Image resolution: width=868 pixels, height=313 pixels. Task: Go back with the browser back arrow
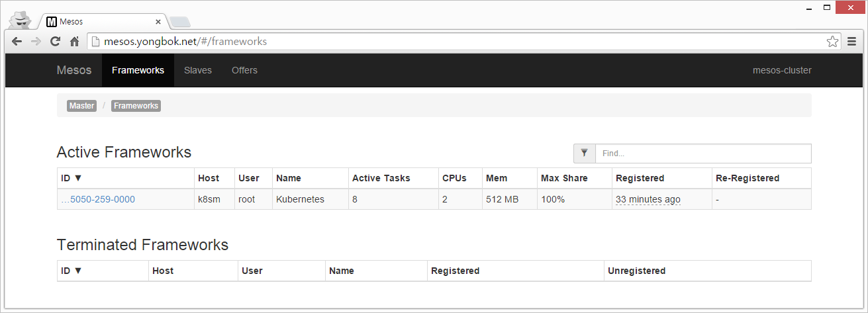17,41
